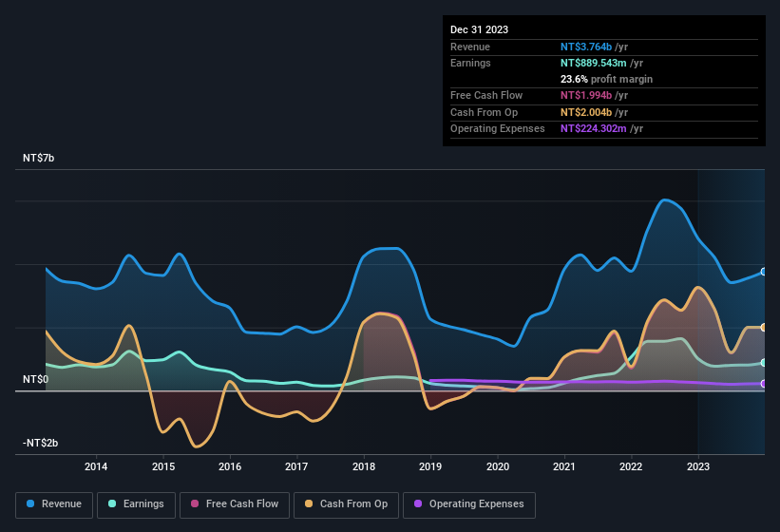Toggle the Cash From Op legend entry
Image resolution: width=780 pixels, height=532 pixels.
pos(344,503)
